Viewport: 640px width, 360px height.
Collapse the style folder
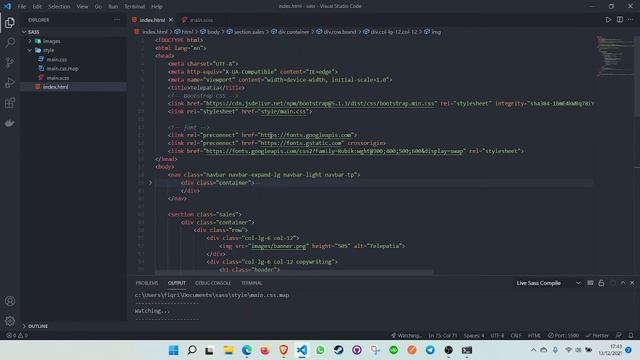click(x=30, y=50)
